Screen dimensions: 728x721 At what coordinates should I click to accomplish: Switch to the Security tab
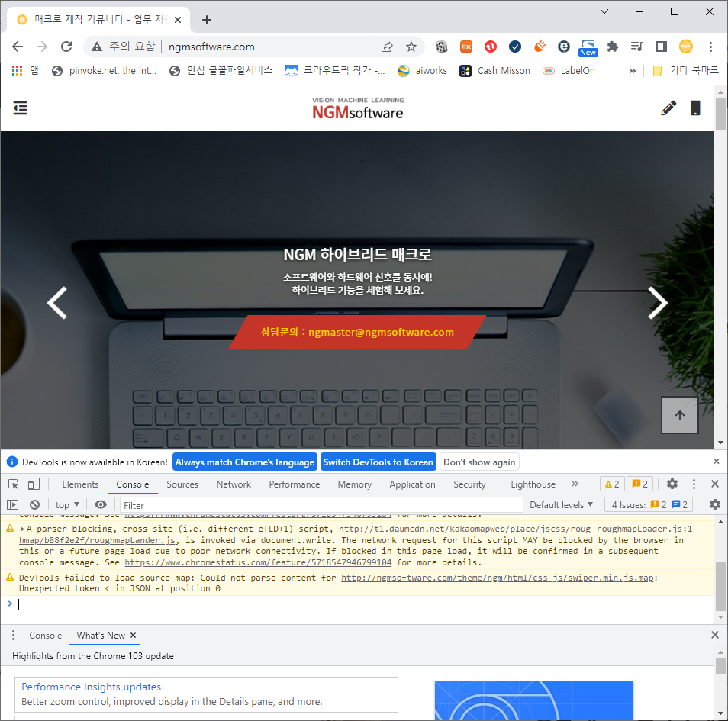point(469,484)
